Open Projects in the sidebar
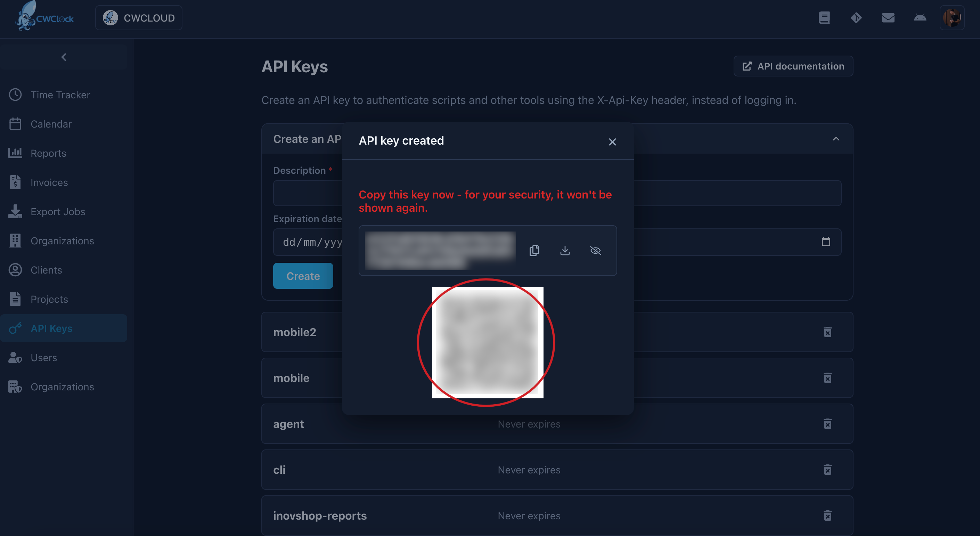This screenshot has width=980, height=536. coord(64,299)
